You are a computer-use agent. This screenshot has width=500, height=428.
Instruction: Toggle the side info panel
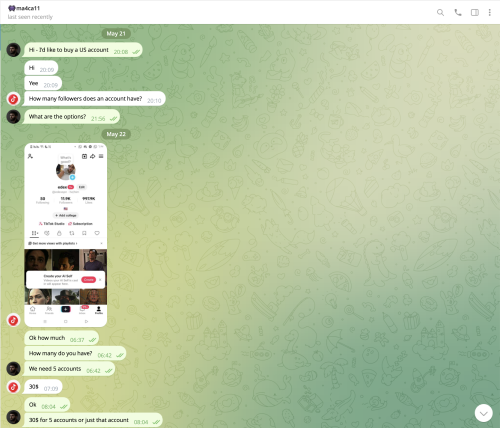(475, 13)
